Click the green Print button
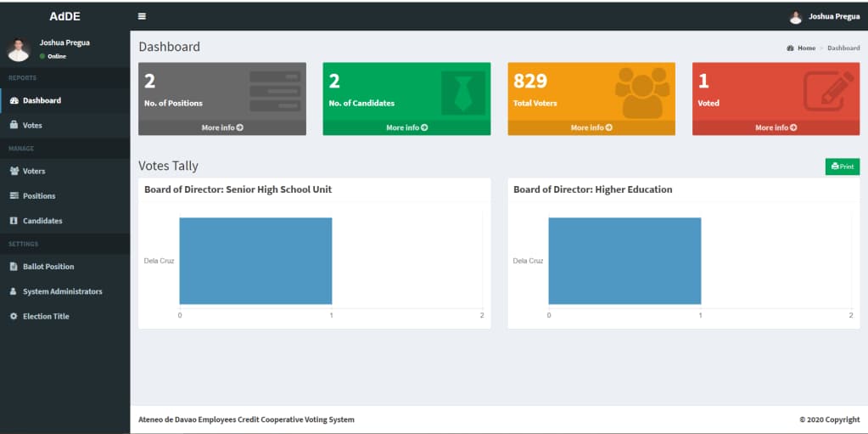 click(x=843, y=166)
